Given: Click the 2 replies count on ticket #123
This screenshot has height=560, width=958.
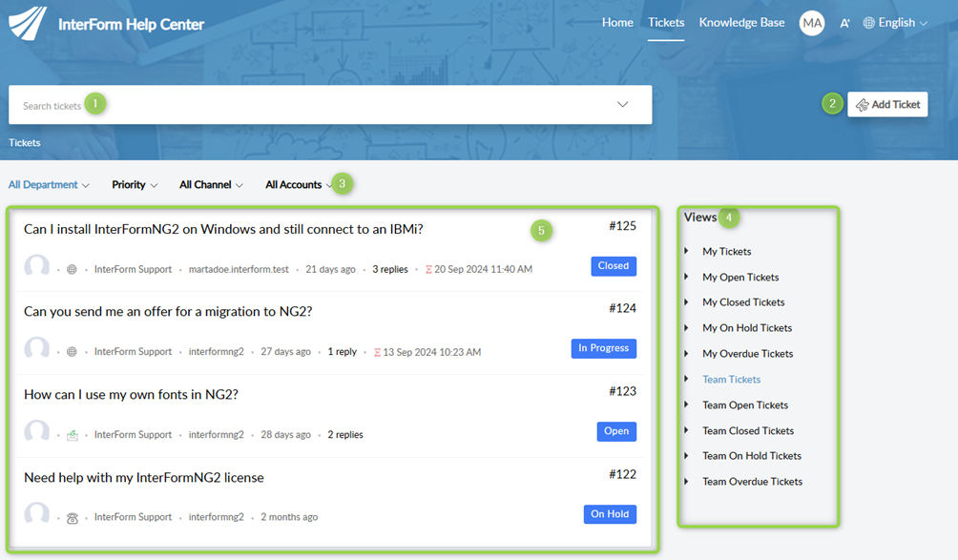Looking at the screenshot, I should 345,435.
